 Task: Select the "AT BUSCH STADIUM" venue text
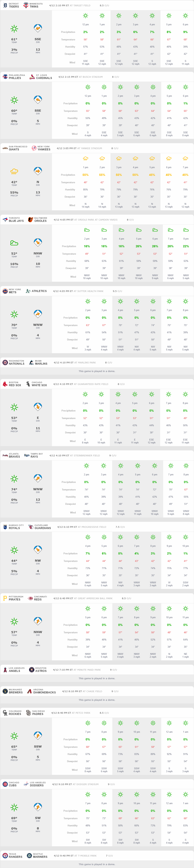pyautogui.click(x=91, y=77)
